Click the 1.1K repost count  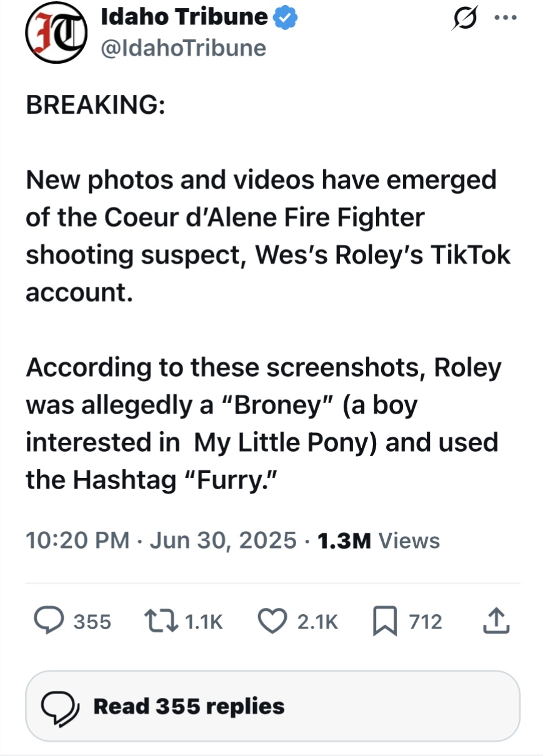tap(203, 621)
